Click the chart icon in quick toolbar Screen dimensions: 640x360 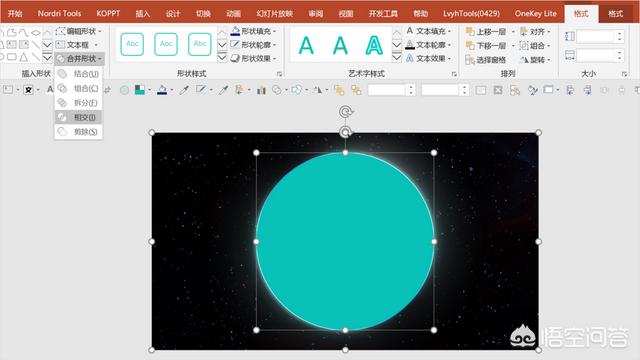261,90
